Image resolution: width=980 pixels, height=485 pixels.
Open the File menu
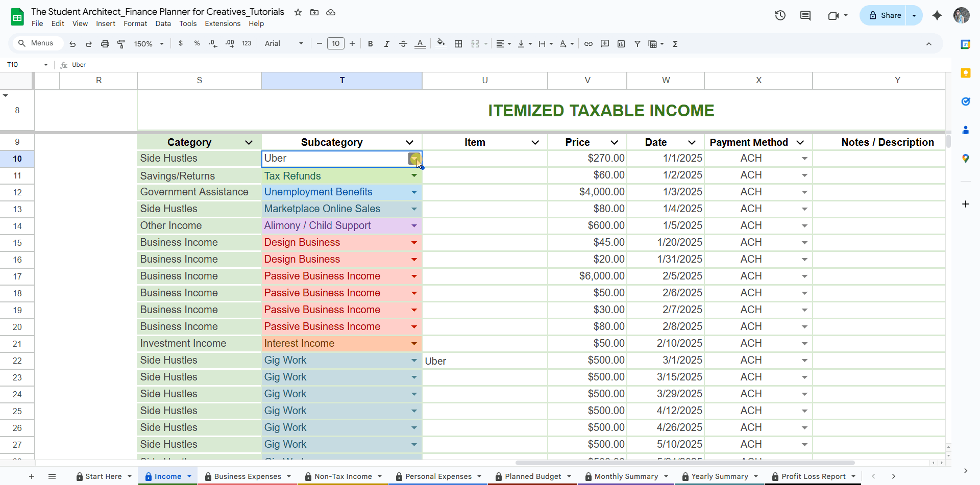[x=37, y=23]
